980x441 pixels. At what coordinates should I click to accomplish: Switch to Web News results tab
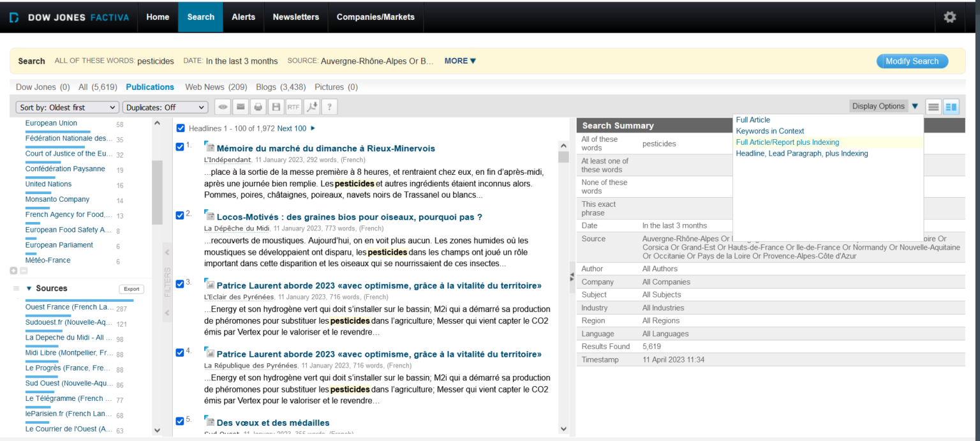point(216,87)
